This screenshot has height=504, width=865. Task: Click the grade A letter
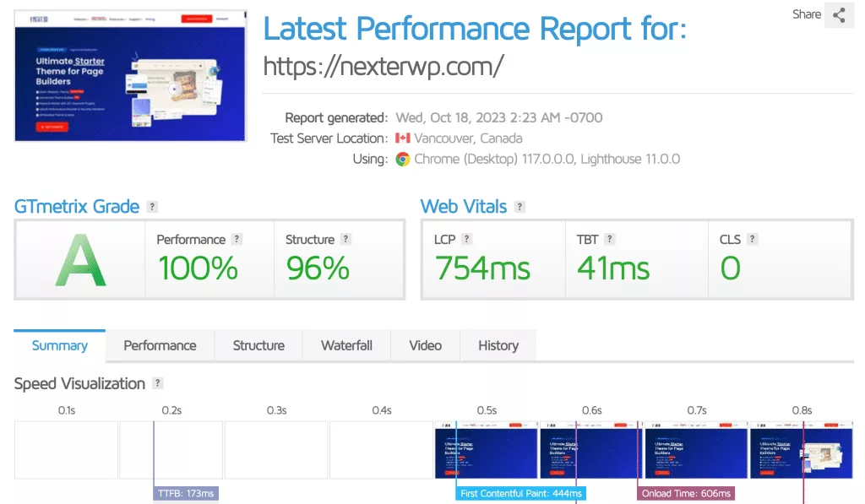click(80, 260)
